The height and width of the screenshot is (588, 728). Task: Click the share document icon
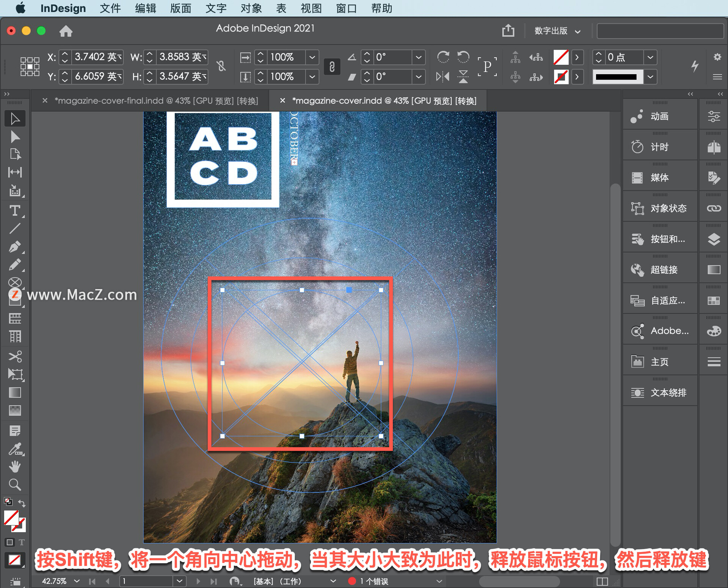[508, 30]
